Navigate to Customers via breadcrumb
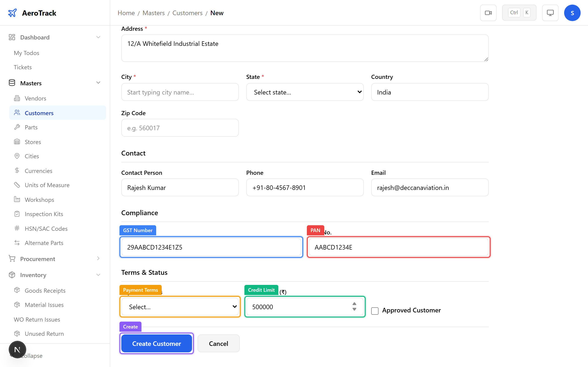The image size is (588, 367). tap(187, 13)
